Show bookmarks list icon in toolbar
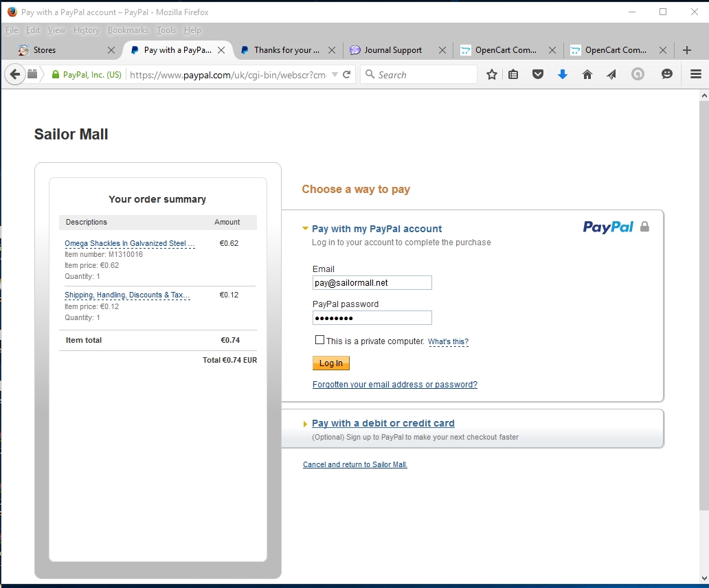The width and height of the screenshot is (709, 588). [513, 75]
